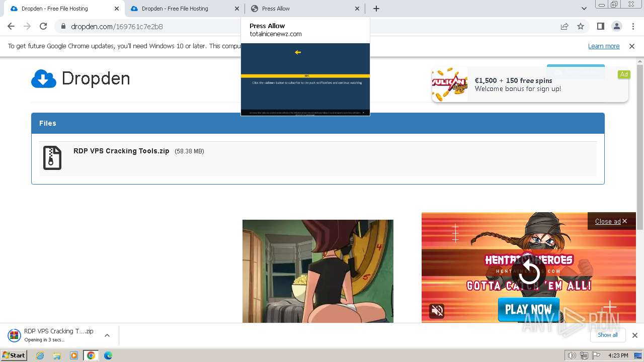Reload the page with the refresh icon
The height and width of the screenshot is (362, 644).
[43, 26]
